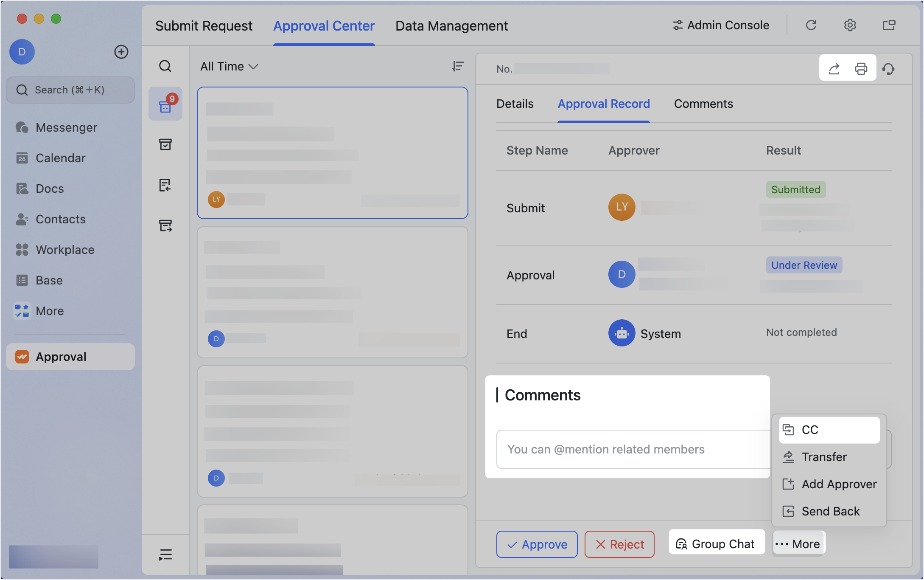The width and height of the screenshot is (924, 580).
Task: Click the search icon in Approval Center
Action: tap(165, 66)
